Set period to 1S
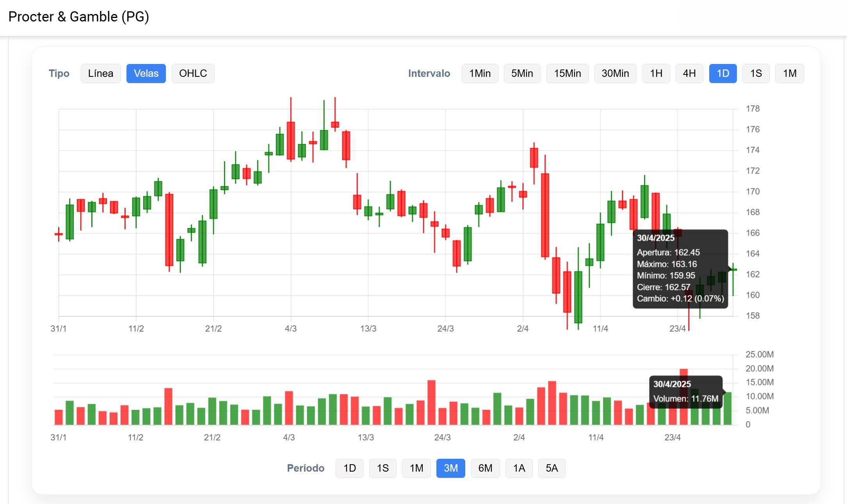The height and width of the screenshot is (504, 847). 383,468
